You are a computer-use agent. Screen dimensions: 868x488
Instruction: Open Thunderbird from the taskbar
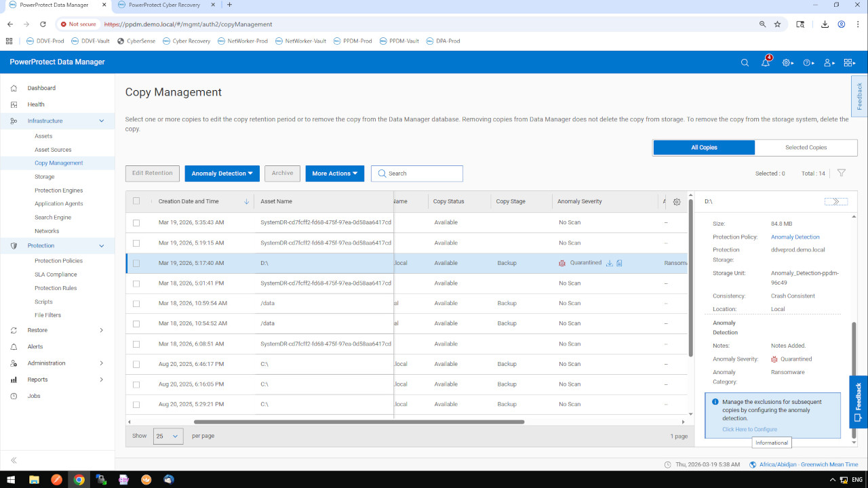click(169, 480)
